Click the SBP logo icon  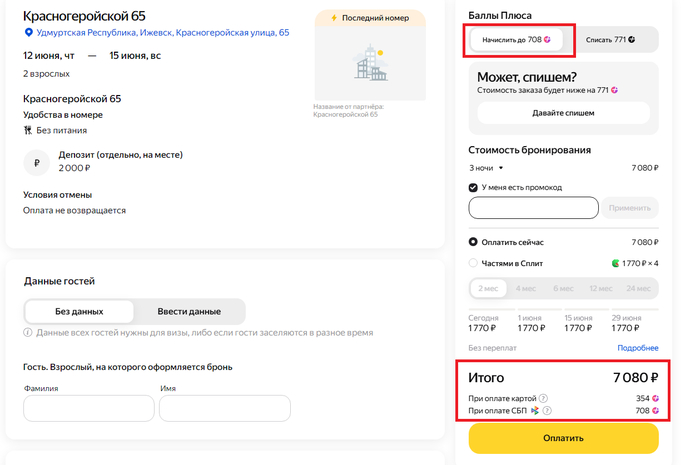point(535,411)
